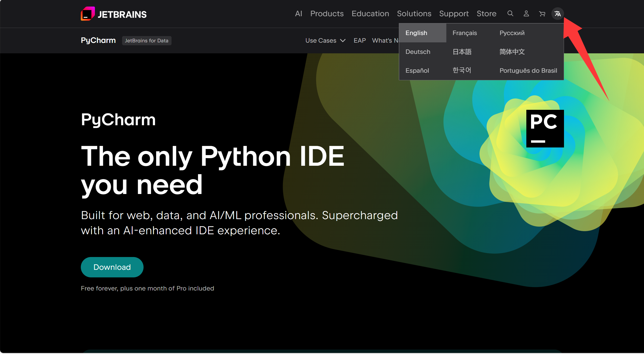Image resolution: width=644 pixels, height=354 pixels.
Task: Expand the Use Cases chevron
Action: click(343, 41)
